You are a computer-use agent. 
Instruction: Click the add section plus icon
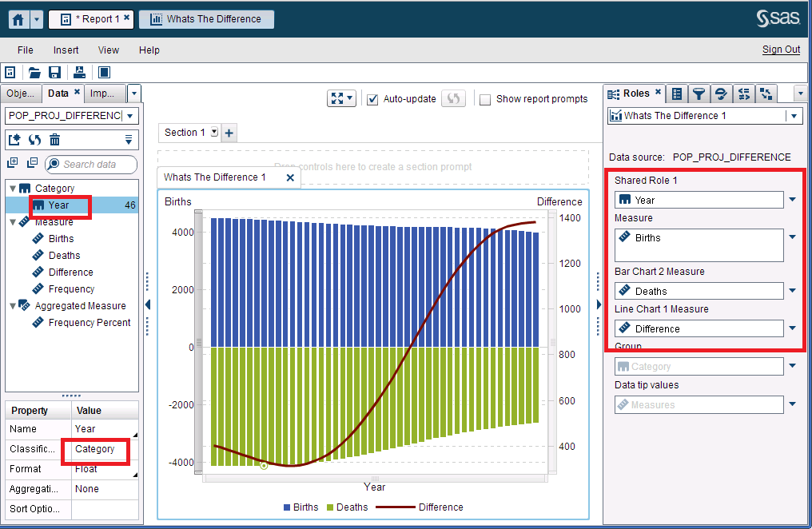click(x=229, y=133)
